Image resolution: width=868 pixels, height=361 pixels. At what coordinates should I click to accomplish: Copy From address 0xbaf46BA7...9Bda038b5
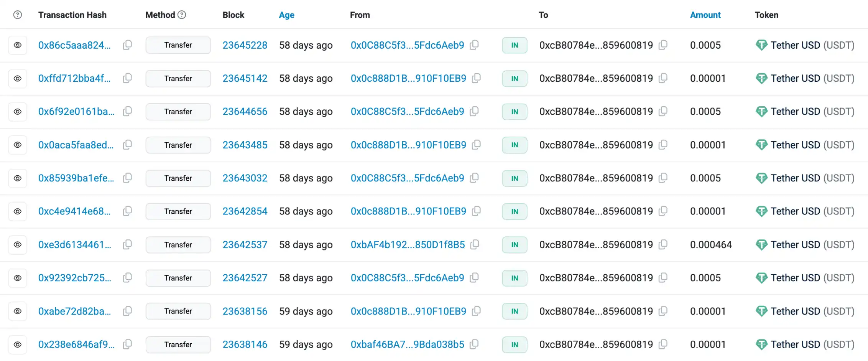pos(474,344)
